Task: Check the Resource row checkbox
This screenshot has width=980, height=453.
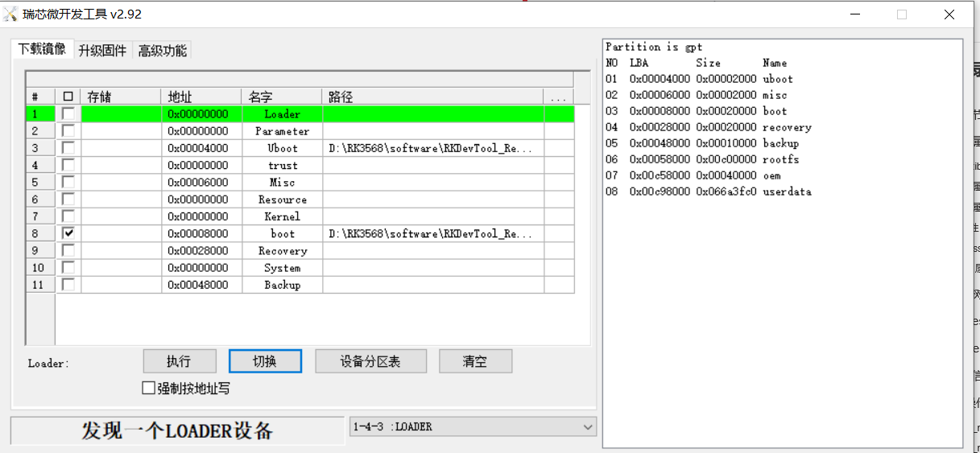Action: 68,199
